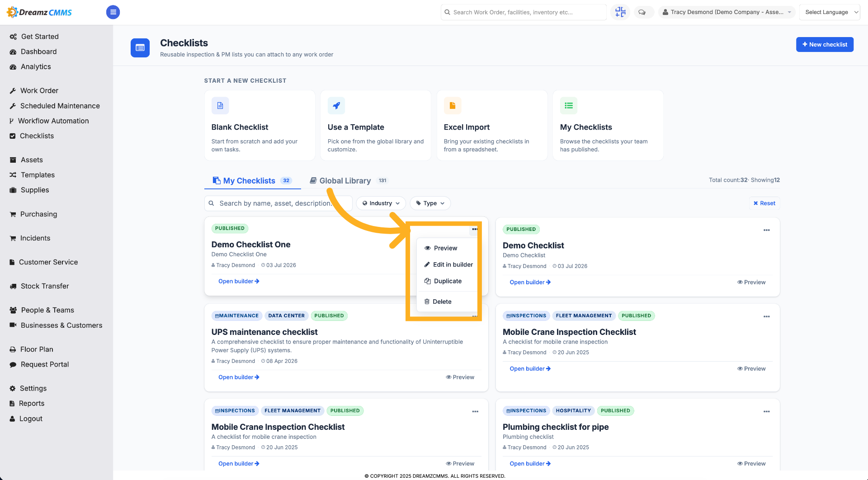This screenshot has width=868, height=480.
Task: Click the Checklists page header icon
Action: (x=140, y=48)
